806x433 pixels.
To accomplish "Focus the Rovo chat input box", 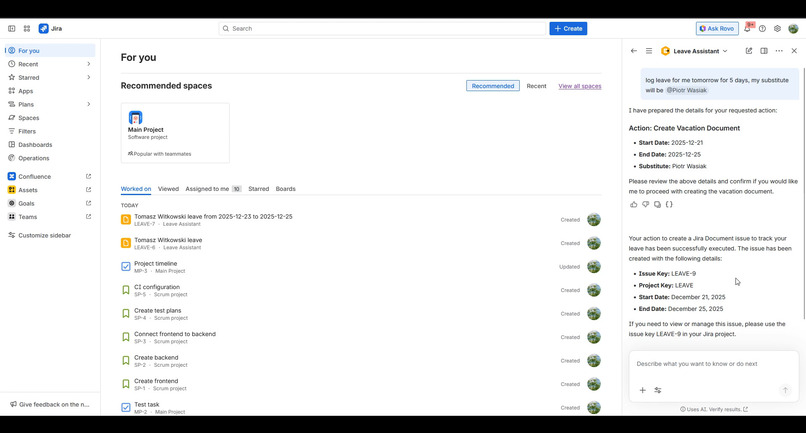I will (713, 364).
